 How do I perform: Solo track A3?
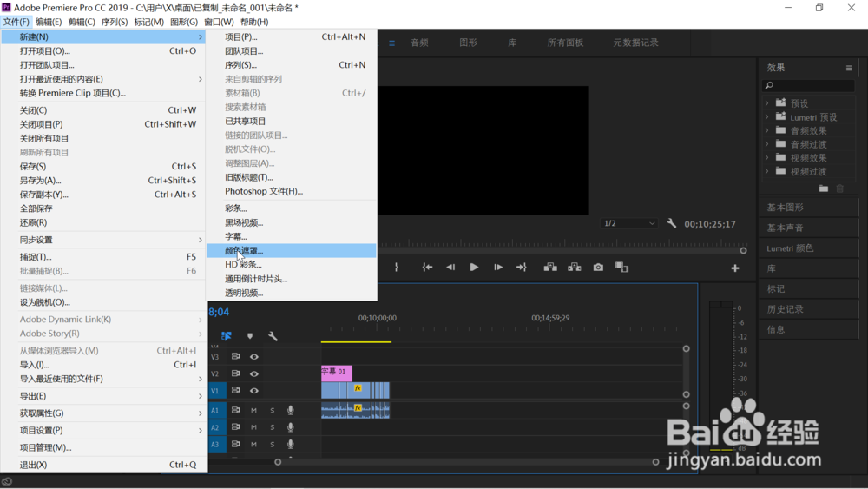coord(272,444)
